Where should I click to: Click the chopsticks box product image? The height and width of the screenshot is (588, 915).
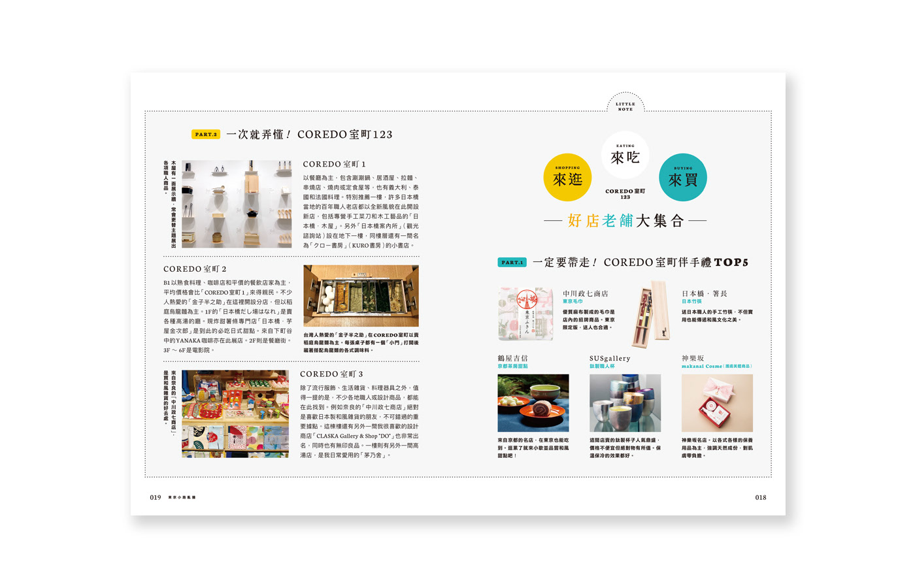click(x=650, y=314)
